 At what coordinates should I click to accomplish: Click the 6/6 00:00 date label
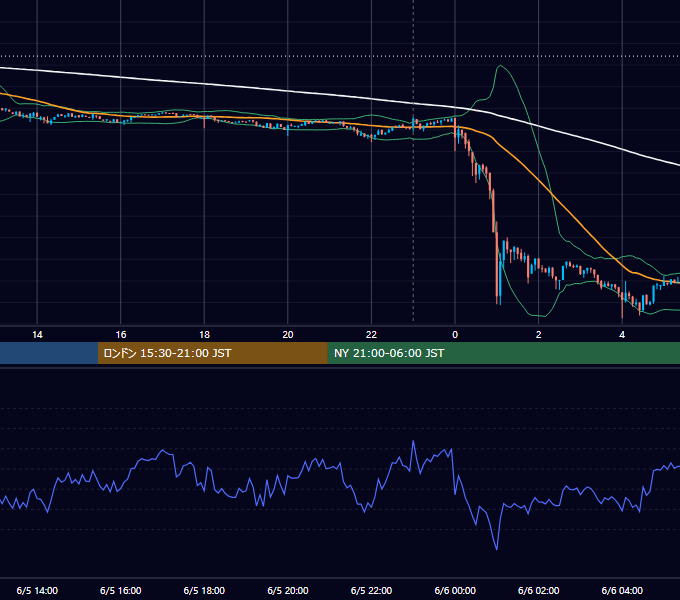click(455, 590)
